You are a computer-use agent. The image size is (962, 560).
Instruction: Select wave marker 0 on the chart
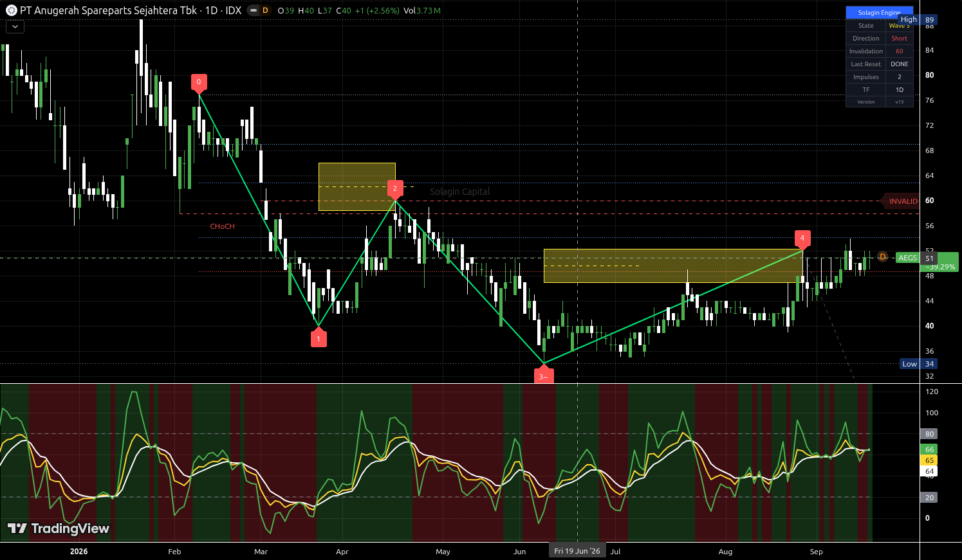199,82
